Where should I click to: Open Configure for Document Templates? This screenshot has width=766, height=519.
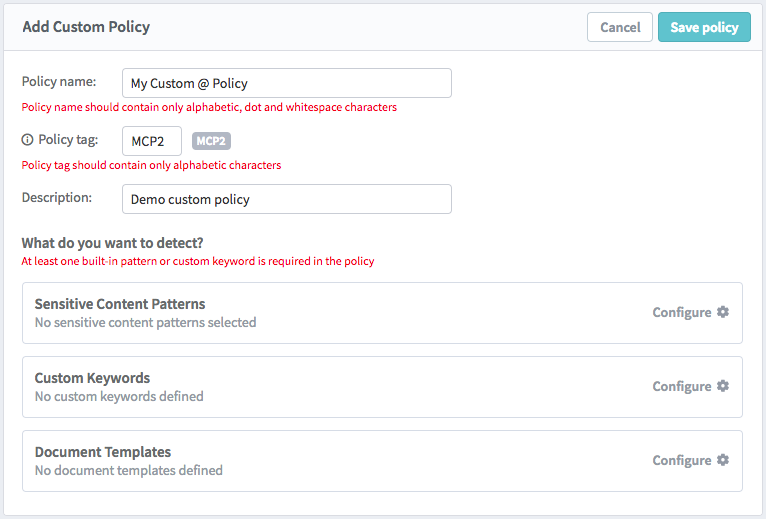click(691, 460)
